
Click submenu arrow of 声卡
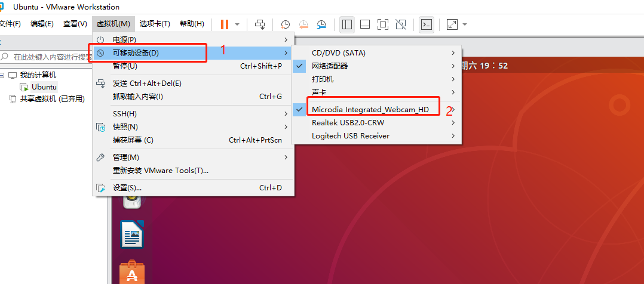tap(453, 92)
